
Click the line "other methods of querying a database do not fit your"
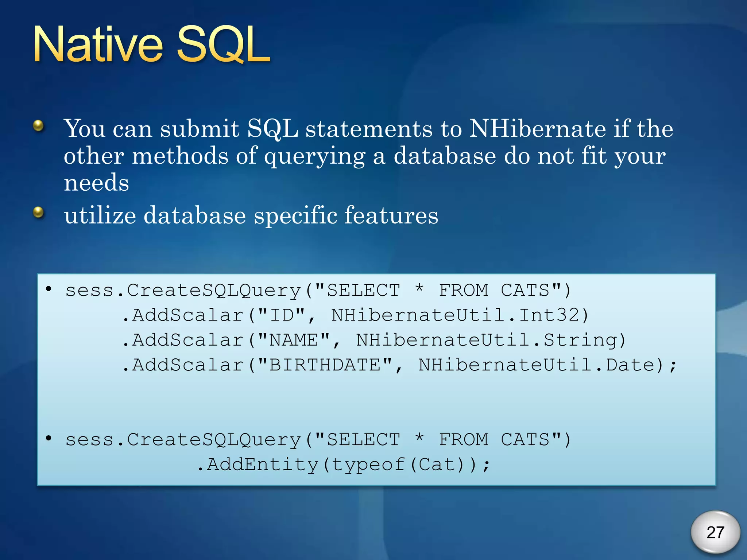(365, 156)
